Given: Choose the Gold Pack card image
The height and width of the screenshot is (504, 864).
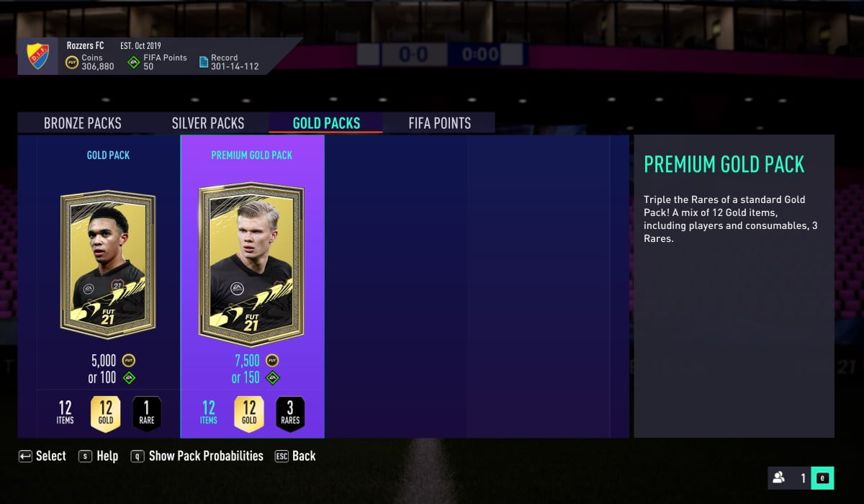Looking at the screenshot, I should click(x=108, y=264).
